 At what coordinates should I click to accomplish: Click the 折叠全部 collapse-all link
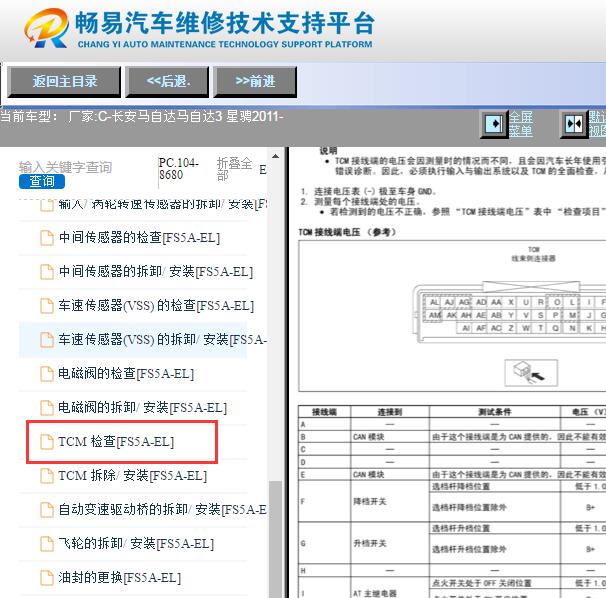point(234,169)
